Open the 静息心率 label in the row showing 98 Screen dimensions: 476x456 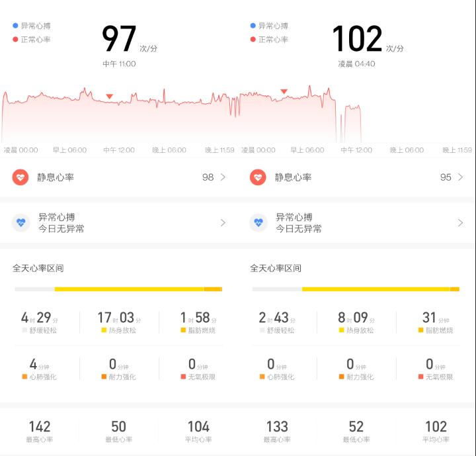tap(56, 177)
